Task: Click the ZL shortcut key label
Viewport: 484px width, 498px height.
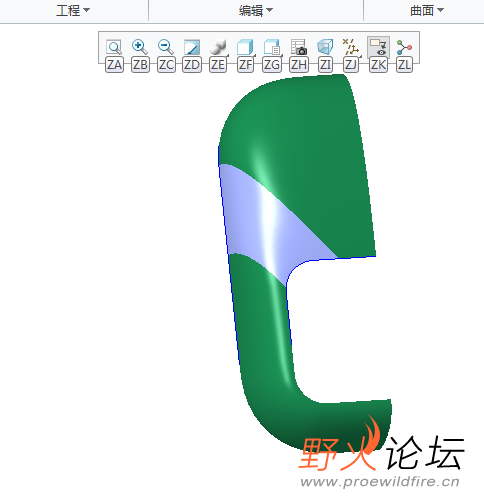Action: (404, 65)
